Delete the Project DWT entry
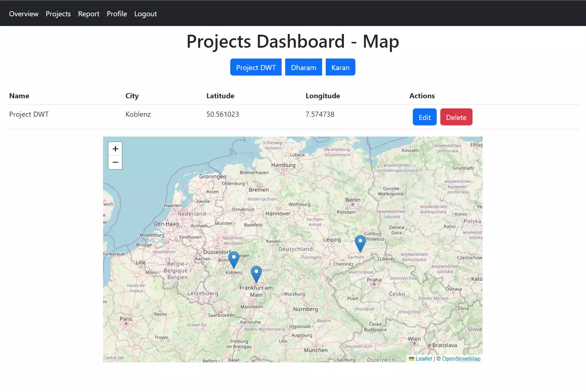This screenshot has width=586, height=392. pos(456,117)
